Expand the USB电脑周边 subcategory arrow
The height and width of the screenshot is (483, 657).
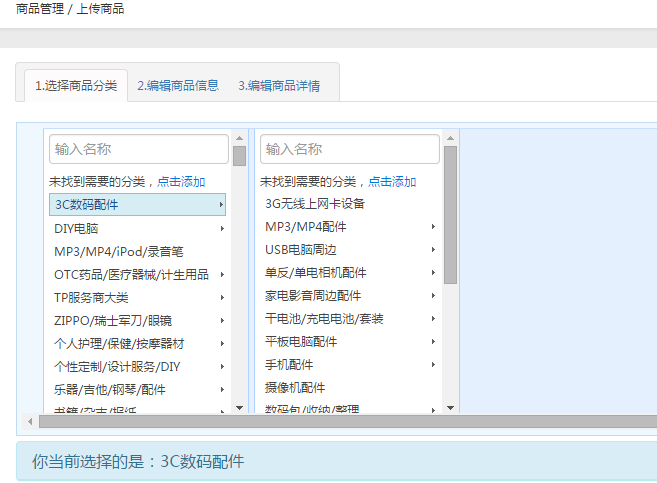click(x=433, y=249)
